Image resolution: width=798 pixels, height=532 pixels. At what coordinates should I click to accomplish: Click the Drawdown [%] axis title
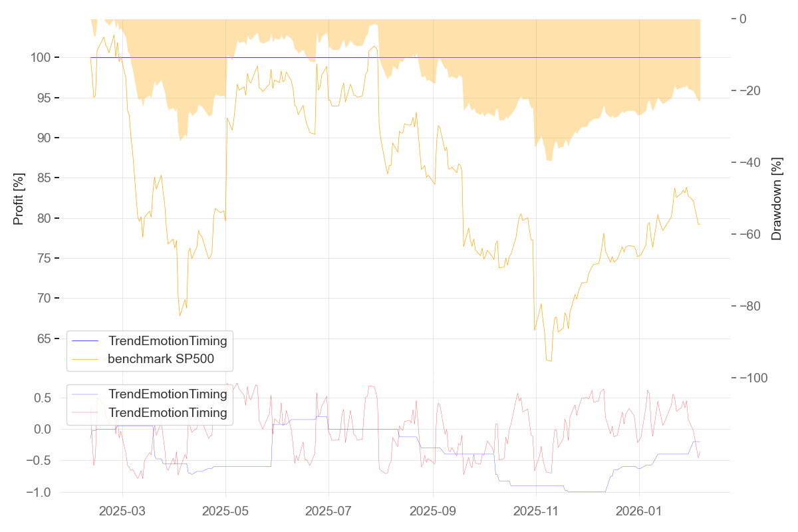[x=776, y=199]
